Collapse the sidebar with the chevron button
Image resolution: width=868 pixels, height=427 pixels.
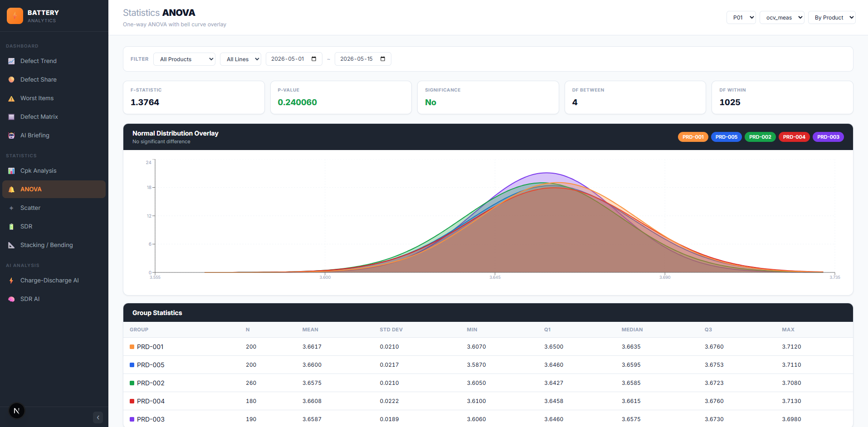click(98, 417)
